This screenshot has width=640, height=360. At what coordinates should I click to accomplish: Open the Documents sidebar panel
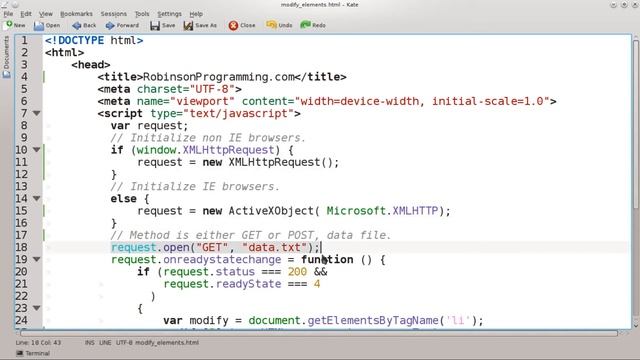pyautogui.click(x=6, y=56)
